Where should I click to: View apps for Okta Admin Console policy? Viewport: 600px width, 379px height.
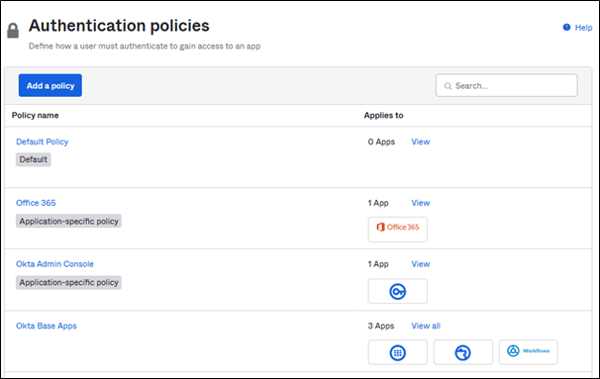421,264
